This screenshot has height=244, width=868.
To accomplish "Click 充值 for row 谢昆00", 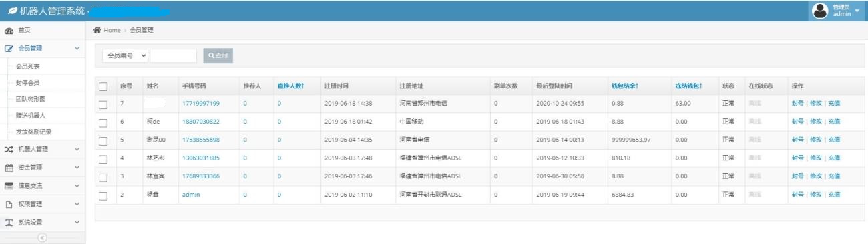I will click(x=834, y=140).
